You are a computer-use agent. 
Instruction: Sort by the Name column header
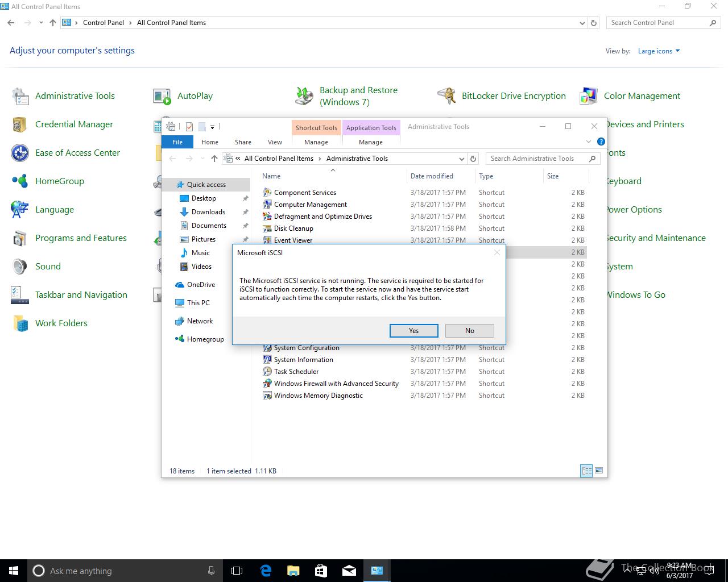pos(271,176)
